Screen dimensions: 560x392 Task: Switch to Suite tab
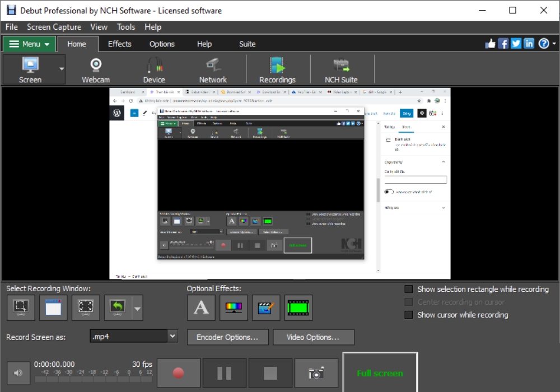coord(247,44)
